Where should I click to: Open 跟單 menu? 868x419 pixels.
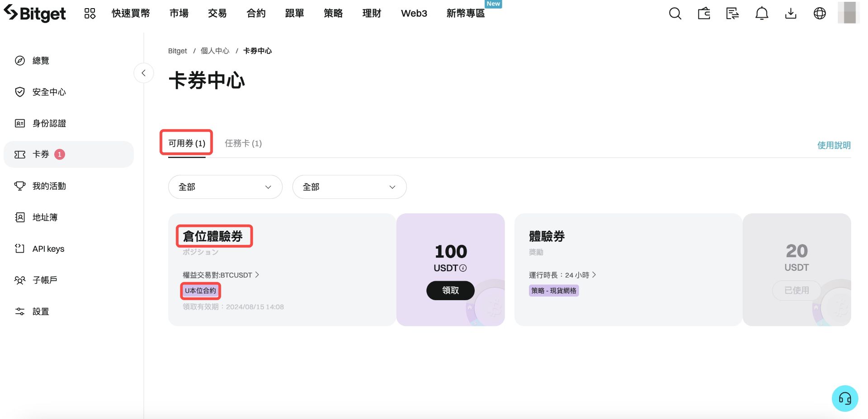click(x=295, y=14)
